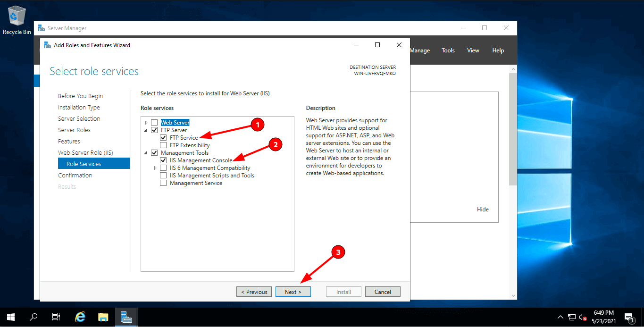Maximize the Add Roles and Features Wizard
The image size is (644, 327).
tap(377, 45)
